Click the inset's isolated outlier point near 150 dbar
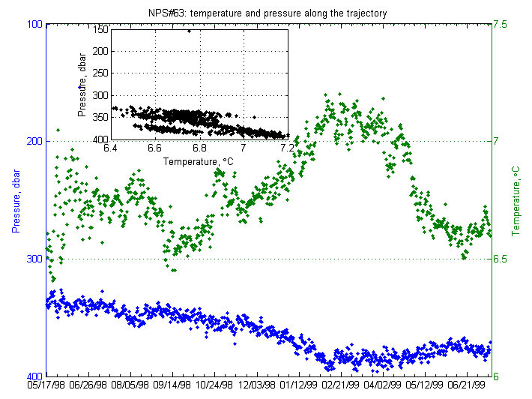 (189, 31)
